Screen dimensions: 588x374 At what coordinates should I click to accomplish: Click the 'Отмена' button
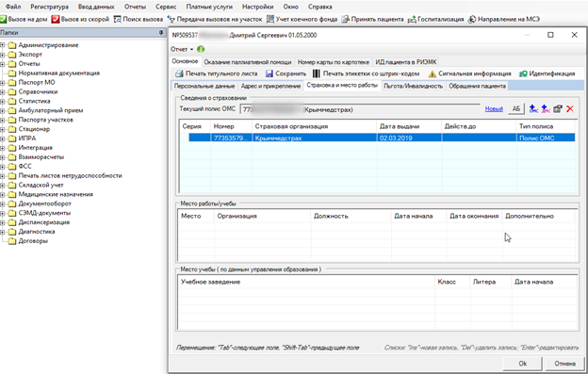pos(565,364)
